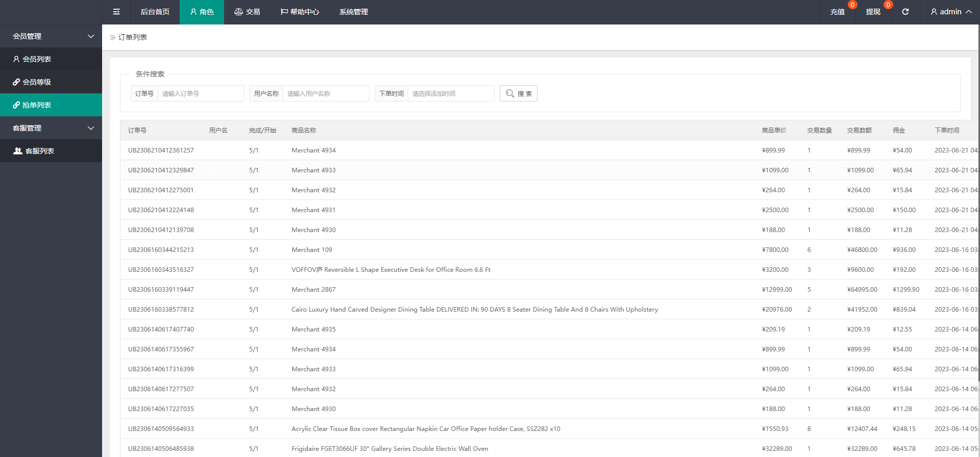980x457 pixels.
Task: Click the 充值 recharge notification badge
Action: pos(852,5)
